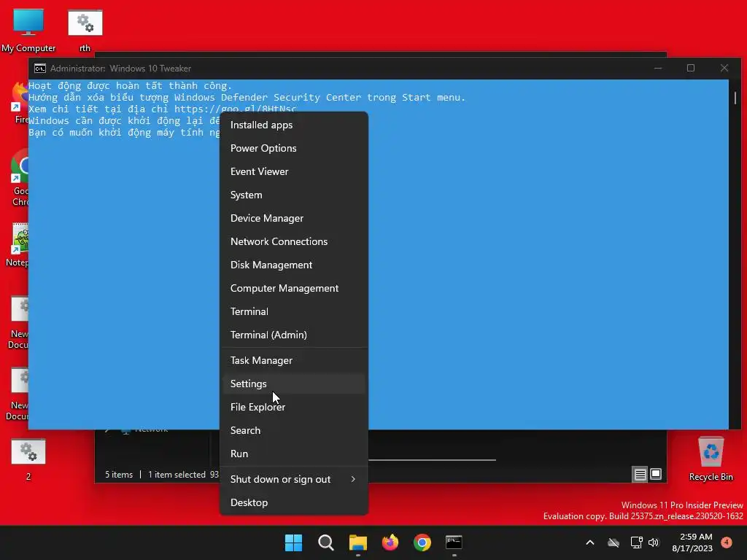747x560 pixels.
Task: Open the volume speaker tray icon
Action: 654,542
